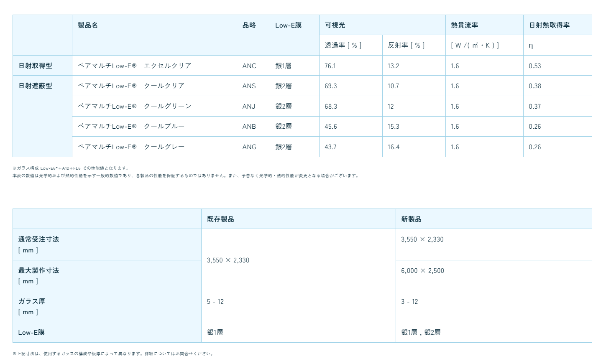Select the 熱貫流率 column header
The height and width of the screenshot is (364, 606).
click(465, 25)
